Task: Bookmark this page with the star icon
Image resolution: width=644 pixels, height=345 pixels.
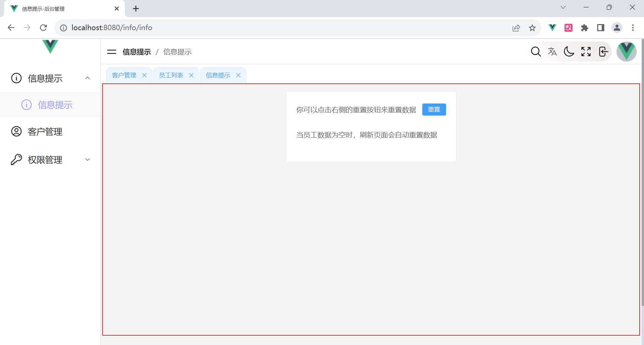Action: click(x=532, y=28)
